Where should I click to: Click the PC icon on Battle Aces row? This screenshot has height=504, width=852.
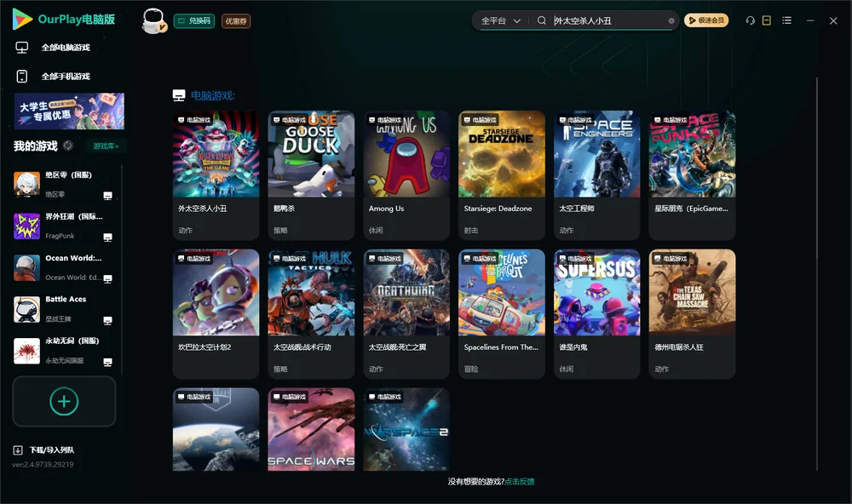click(107, 320)
